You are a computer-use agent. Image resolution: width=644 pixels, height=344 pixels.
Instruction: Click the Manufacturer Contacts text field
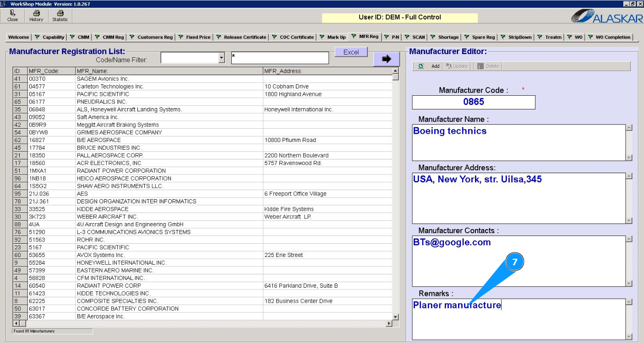pyautogui.click(x=518, y=261)
